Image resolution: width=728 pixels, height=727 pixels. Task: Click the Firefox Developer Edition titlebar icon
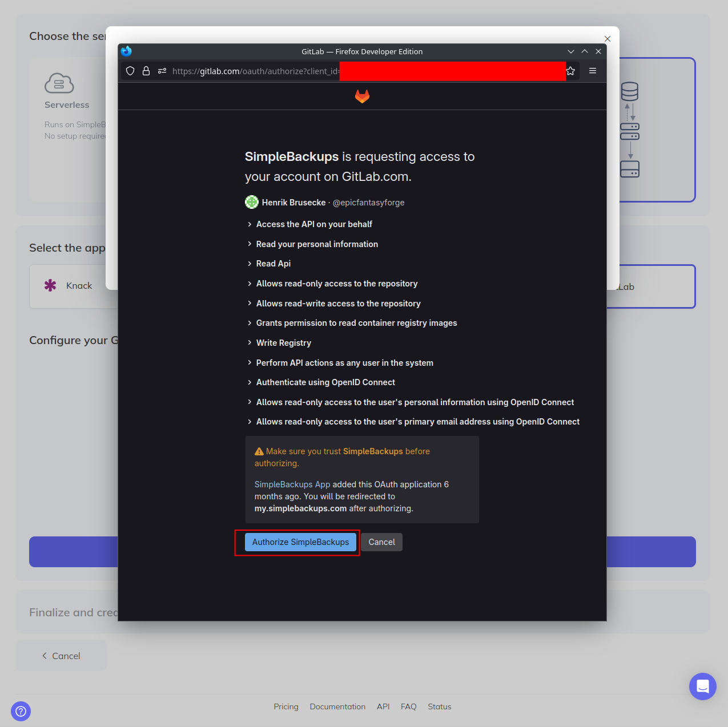click(126, 51)
